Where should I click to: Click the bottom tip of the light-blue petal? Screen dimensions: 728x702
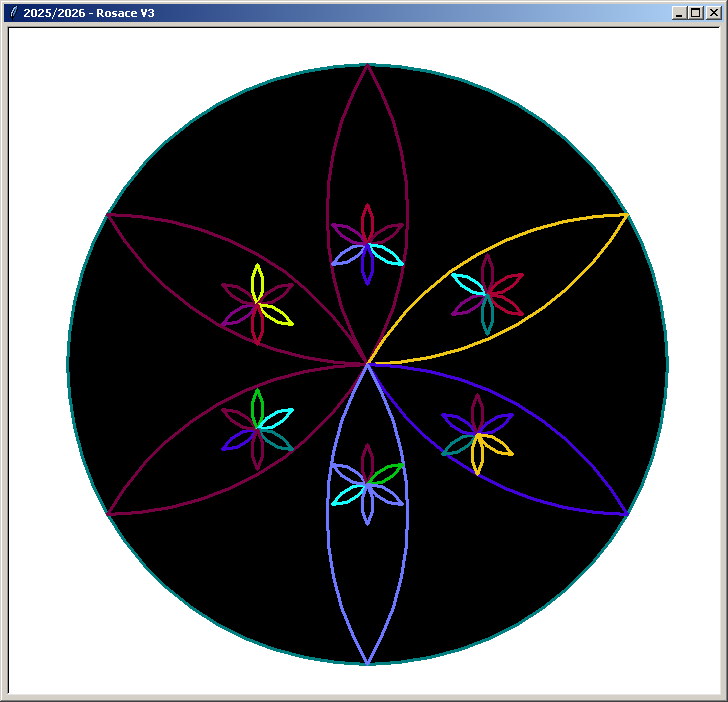pos(368,662)
